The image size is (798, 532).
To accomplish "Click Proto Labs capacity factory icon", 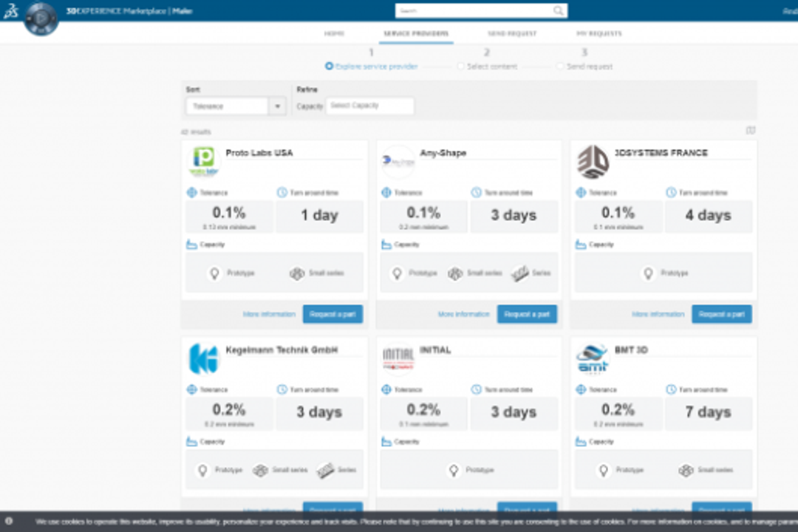I will pyautogui.click(x=191, y=245).
